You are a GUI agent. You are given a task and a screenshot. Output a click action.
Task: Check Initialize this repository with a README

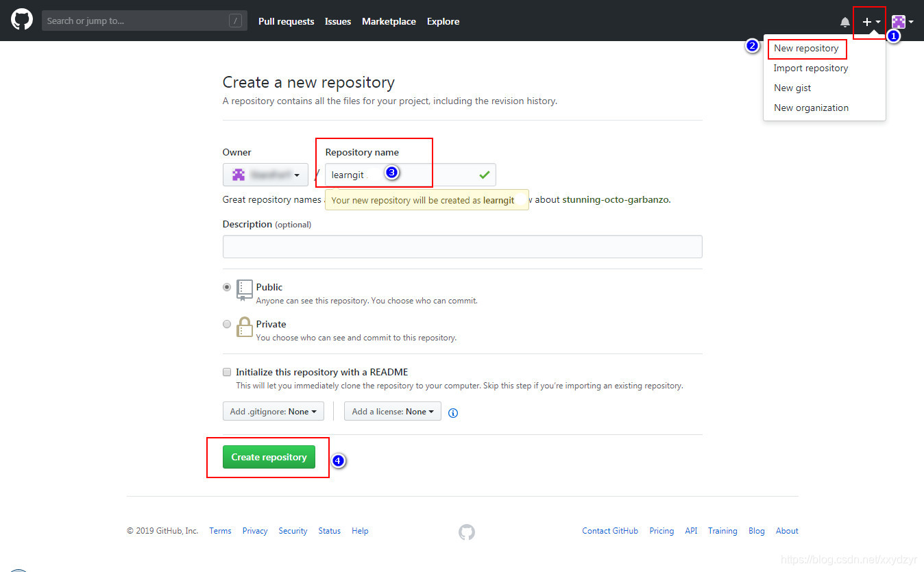(227, 372)
